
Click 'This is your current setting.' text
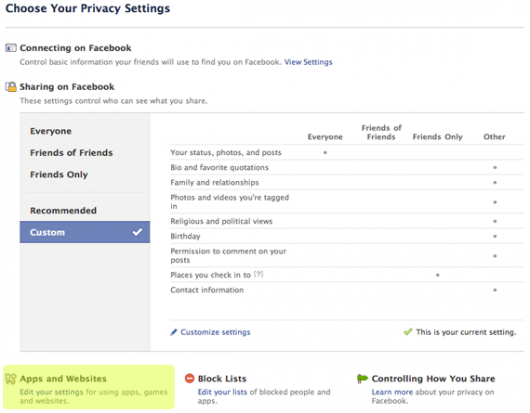coord(466,332)
